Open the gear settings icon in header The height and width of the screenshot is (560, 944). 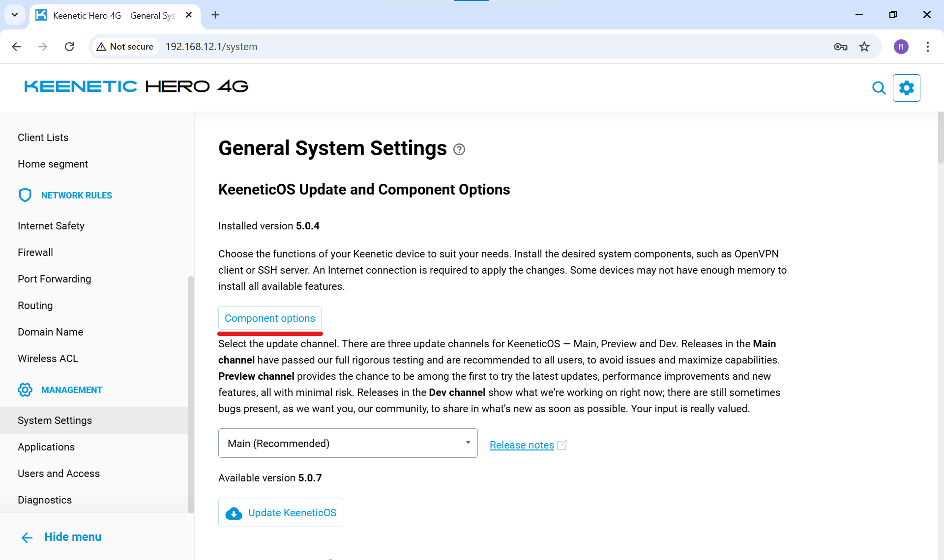tap(906, 88)
